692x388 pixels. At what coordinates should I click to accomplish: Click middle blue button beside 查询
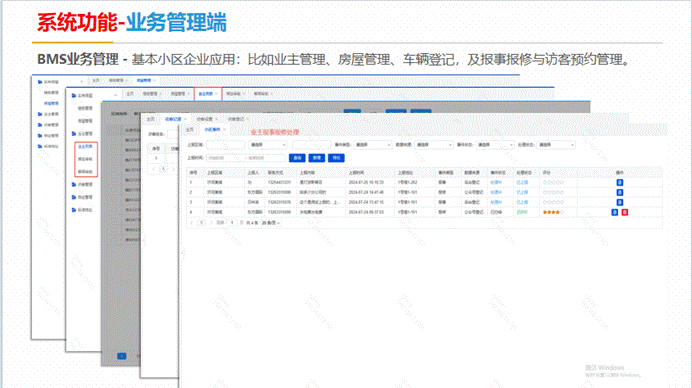[316, 158]
